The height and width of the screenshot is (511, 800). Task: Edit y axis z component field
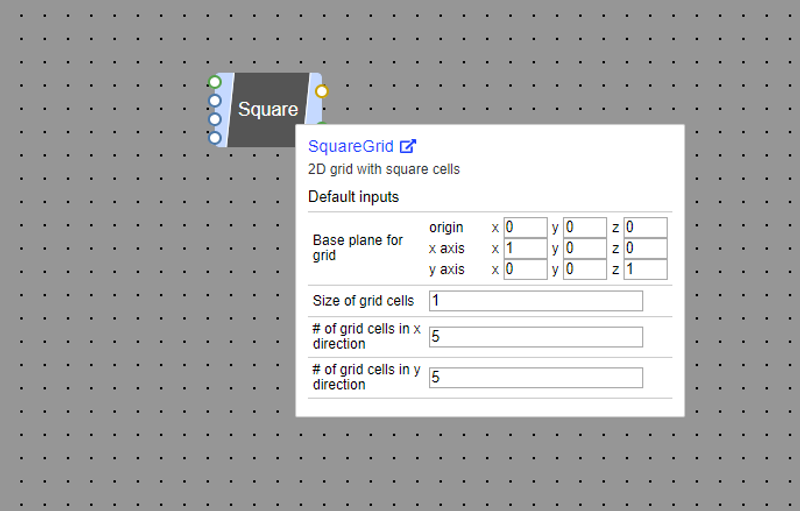645,269
